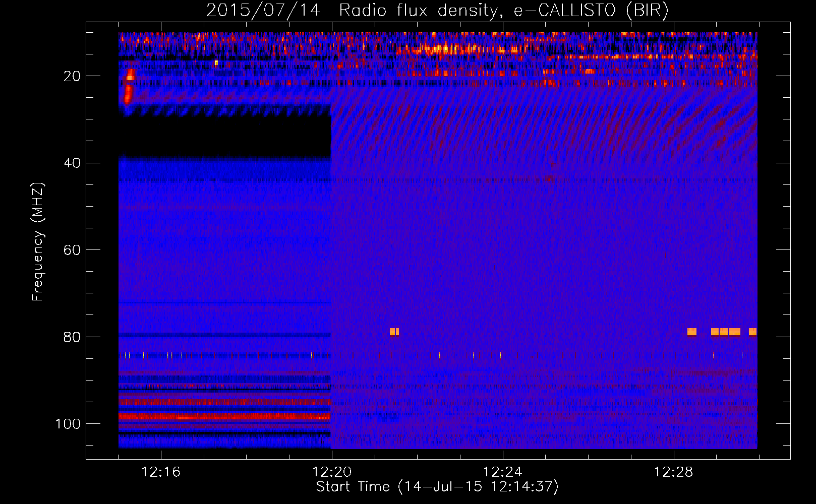Click the '100' frequency tick label

pos(68,424)
